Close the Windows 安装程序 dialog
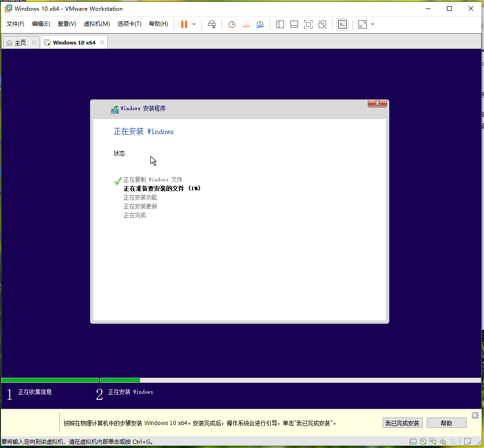484x448 pixels. coord(377,103)
